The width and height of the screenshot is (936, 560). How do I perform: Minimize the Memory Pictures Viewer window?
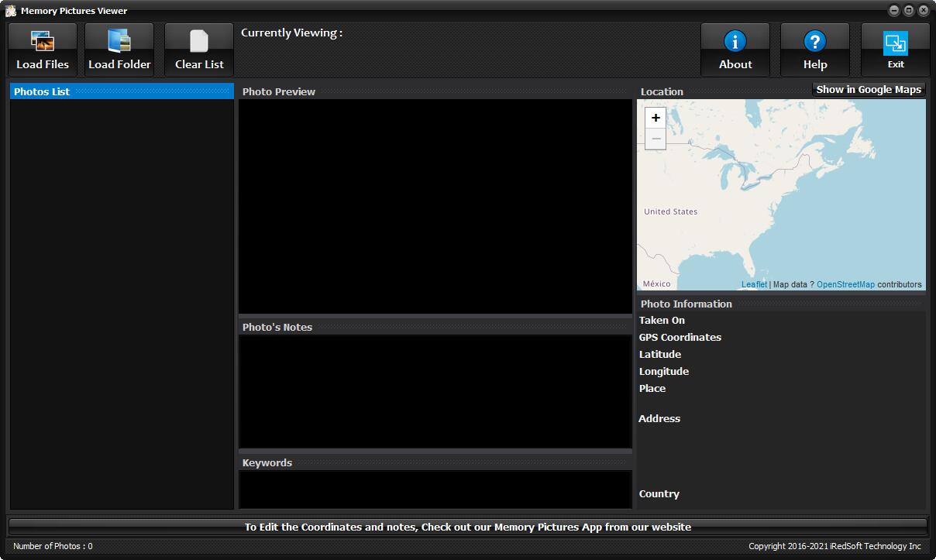pyautogui.click(x=894, y=11)
